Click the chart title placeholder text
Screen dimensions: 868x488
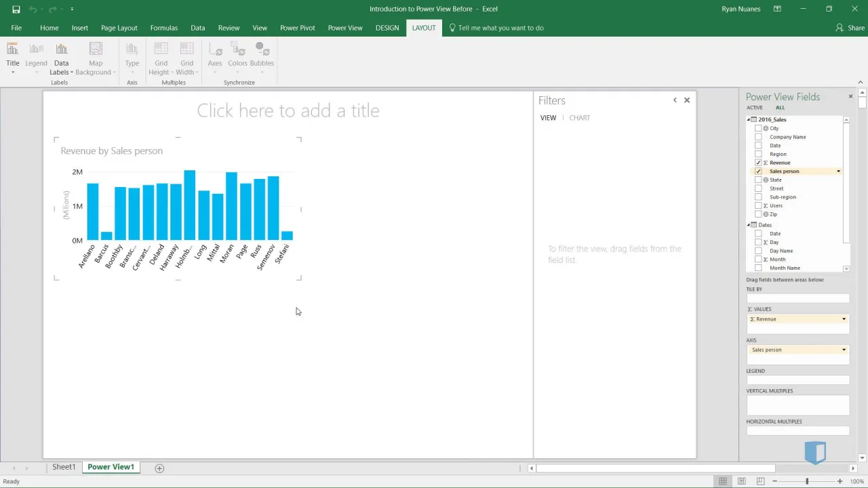288,110
